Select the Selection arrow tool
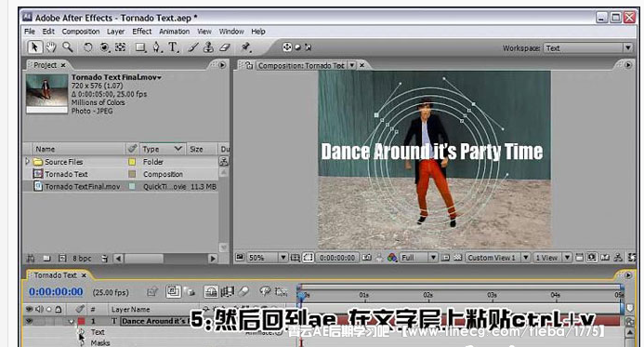644x347 pixels. (x=34, y=47)
